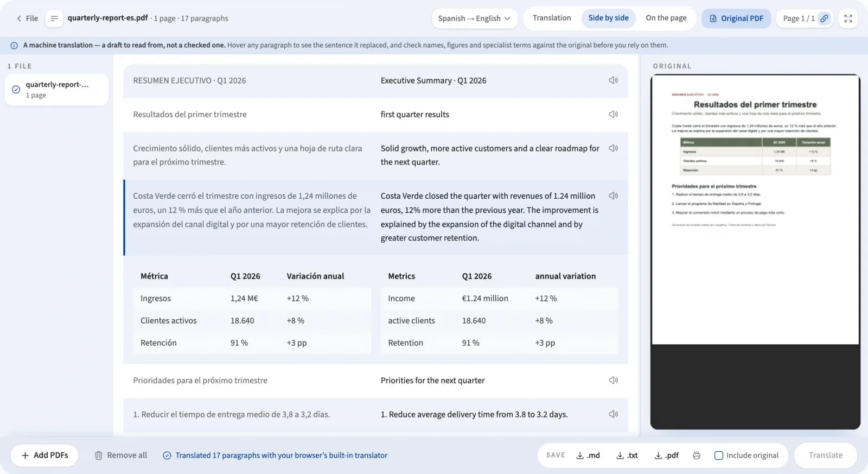
Task: Open the Spanish → English language dropdown
Action: 474,18
